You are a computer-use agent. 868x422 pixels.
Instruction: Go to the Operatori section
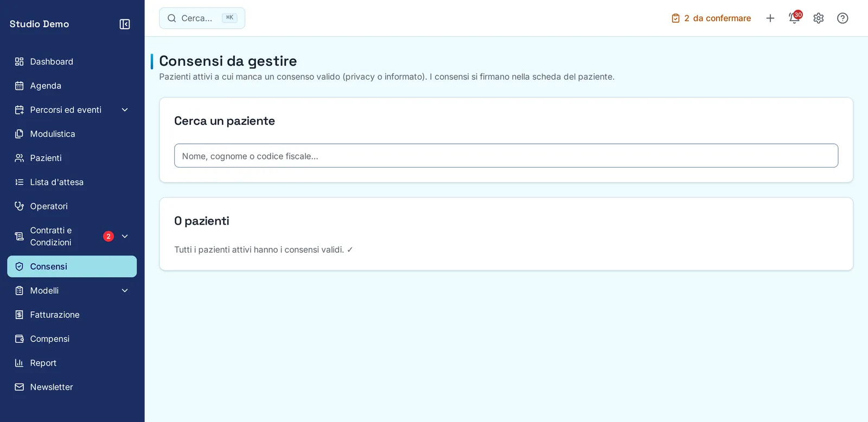point(72,206)
